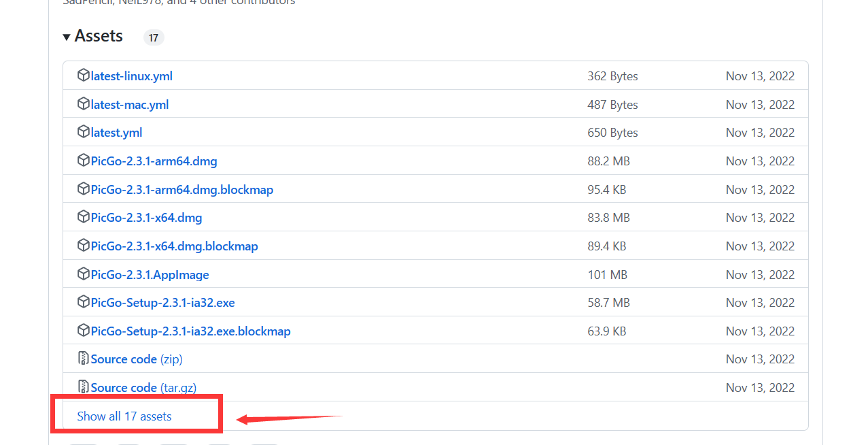The image size is (868, 445).
Task: Download latest.yml file
Action: click(116, 133)
